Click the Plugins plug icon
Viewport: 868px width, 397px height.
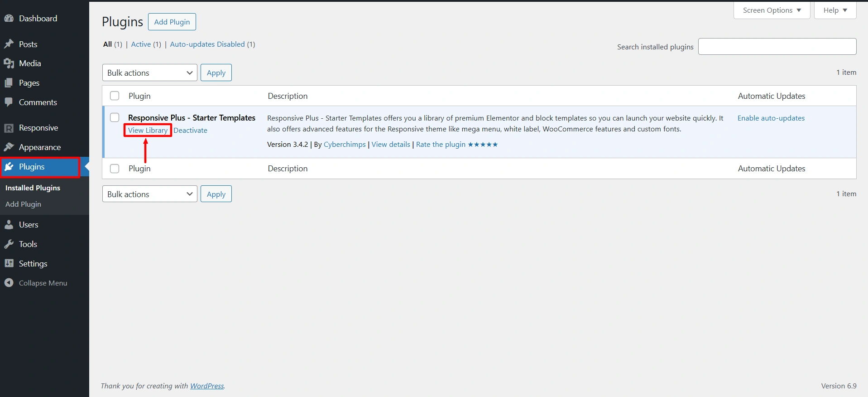9,167
